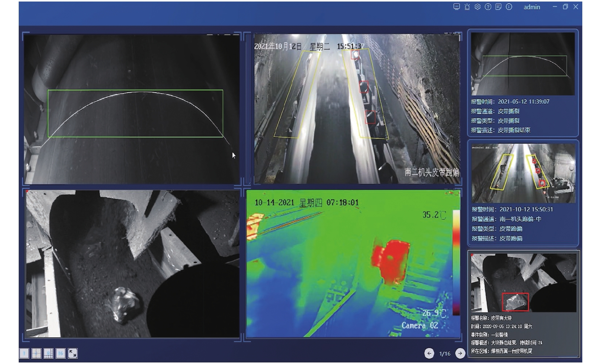The image size is (601, 364).
Task: Select the belt deviation camera feed
Action: (x=357, y=109)
